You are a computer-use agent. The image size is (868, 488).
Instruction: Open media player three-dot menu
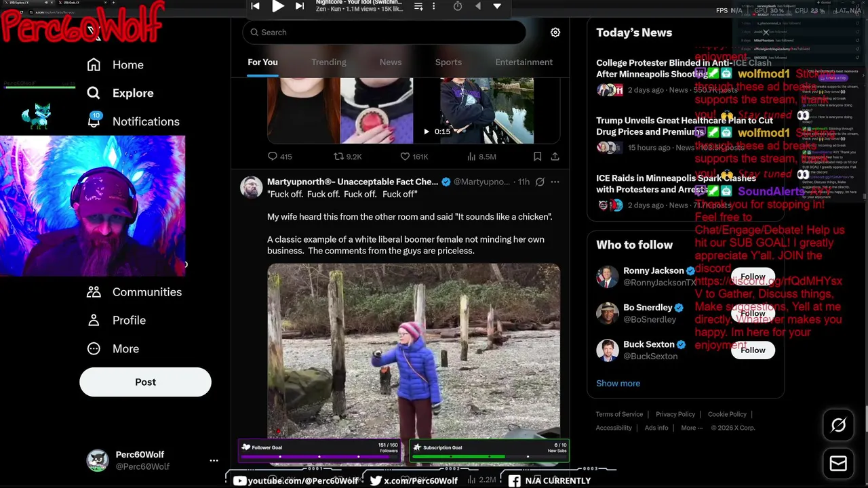coord(434,6)
